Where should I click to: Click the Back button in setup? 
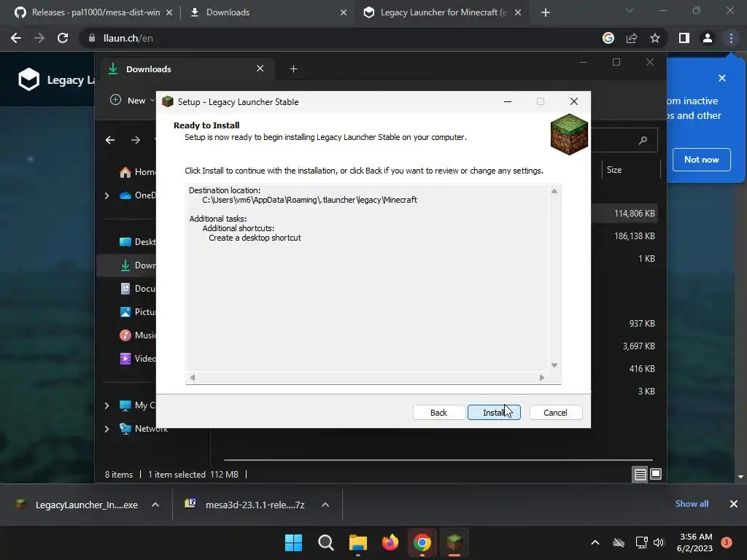[x=438, y=413]
